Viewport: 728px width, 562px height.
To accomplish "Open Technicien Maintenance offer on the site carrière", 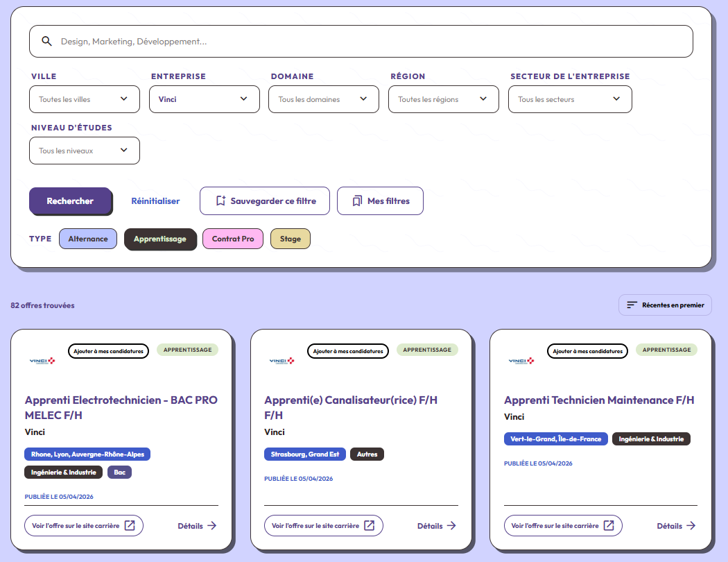I will pos(563,525).
